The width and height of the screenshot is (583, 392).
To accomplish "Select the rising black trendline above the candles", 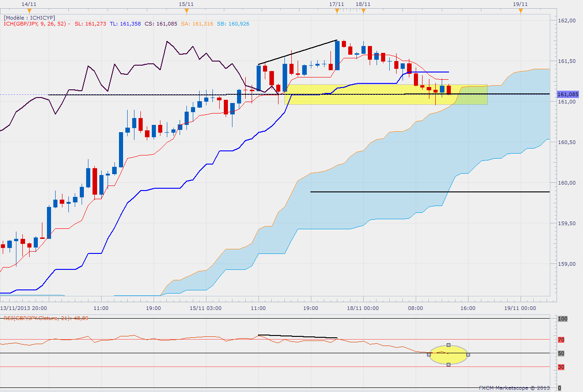I will point(297,52).
